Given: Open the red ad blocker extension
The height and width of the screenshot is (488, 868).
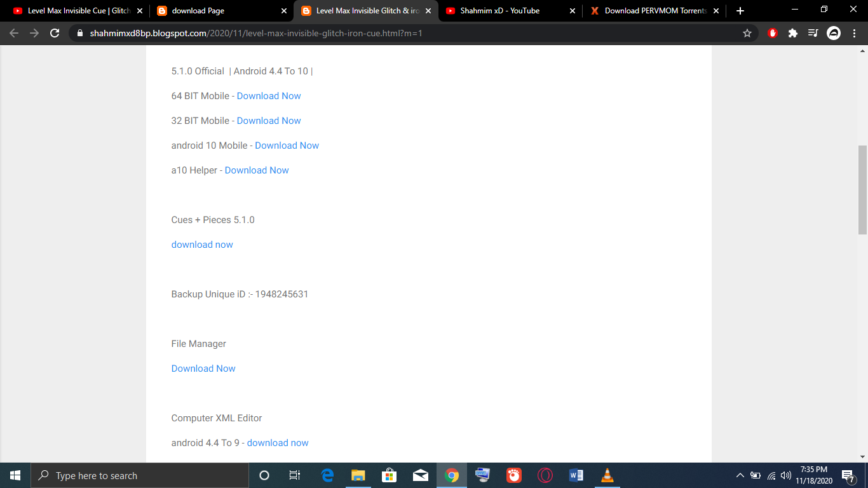Looking at the screenshot, I should (773, 33).
